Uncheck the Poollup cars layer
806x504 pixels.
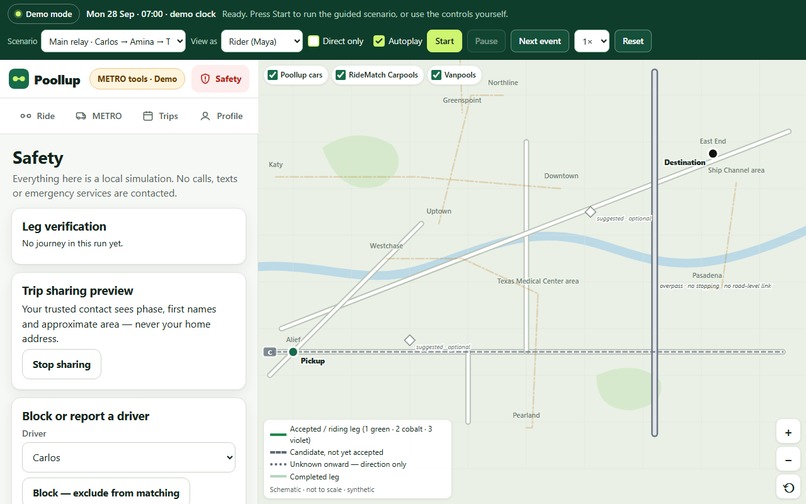pos(272,75)
